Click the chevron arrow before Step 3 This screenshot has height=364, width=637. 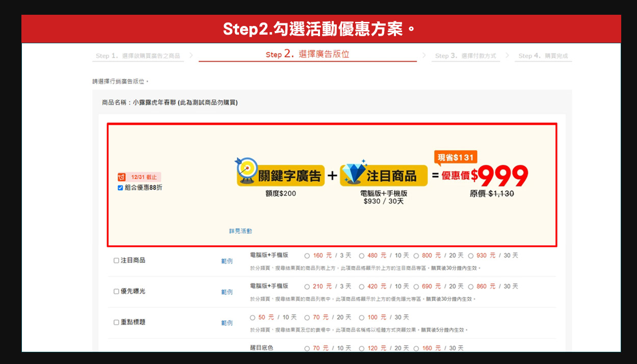[424, 55]
